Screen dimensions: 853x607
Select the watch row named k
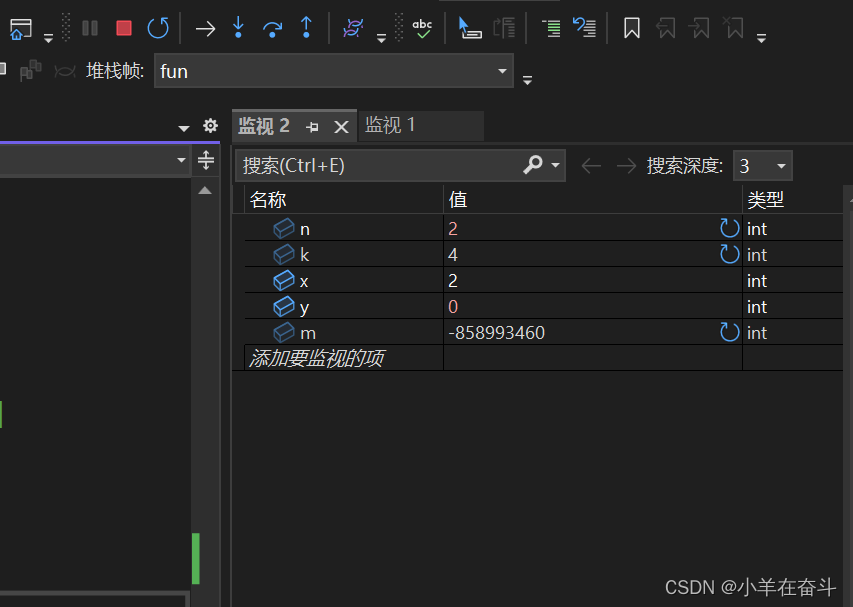click(543, 254)
